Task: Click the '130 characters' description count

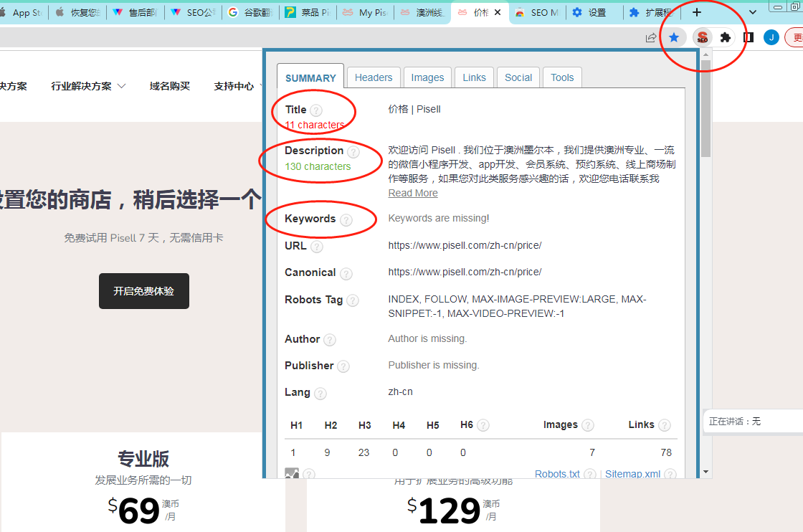Action: 318,166
